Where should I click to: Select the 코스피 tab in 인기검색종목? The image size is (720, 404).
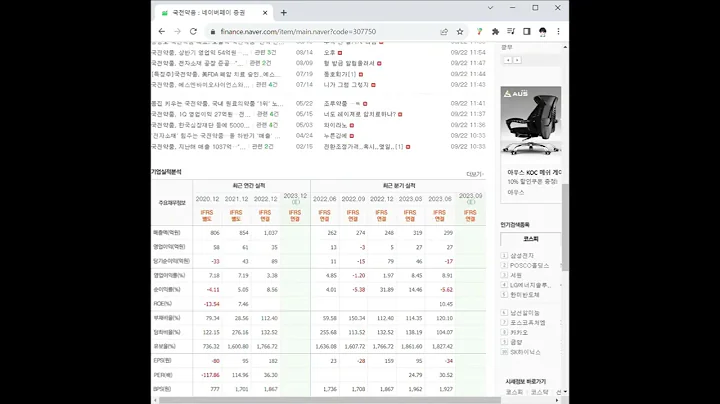pos(531,239)
